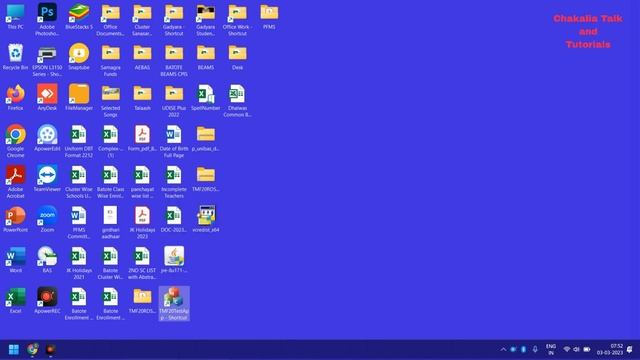Select the Dhanwas Common Excel file
This screenshot has height=360, width=640.
click(238, 100)
